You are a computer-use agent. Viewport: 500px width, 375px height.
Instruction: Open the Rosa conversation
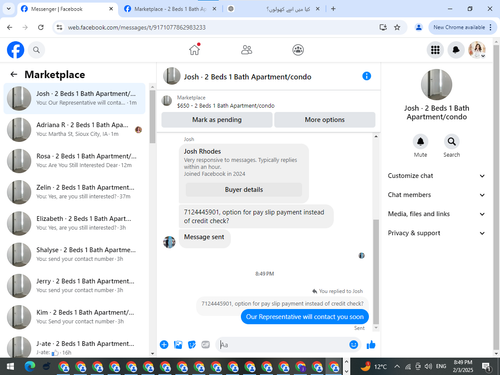tap(75, 161)
